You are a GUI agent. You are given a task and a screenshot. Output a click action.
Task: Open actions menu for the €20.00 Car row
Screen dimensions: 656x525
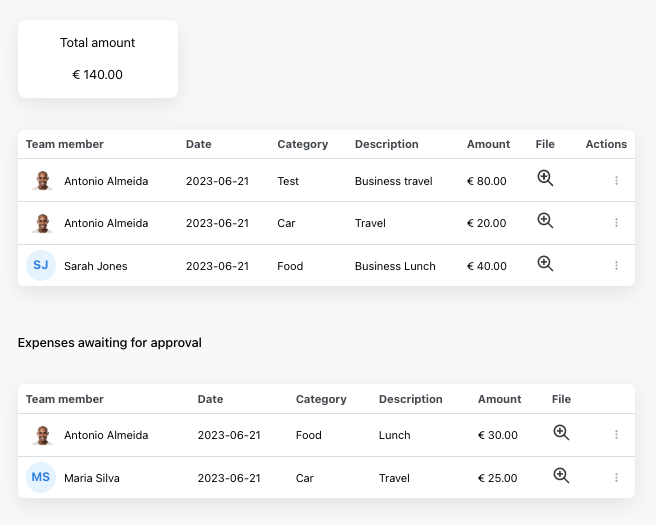(x=616, y=223)
